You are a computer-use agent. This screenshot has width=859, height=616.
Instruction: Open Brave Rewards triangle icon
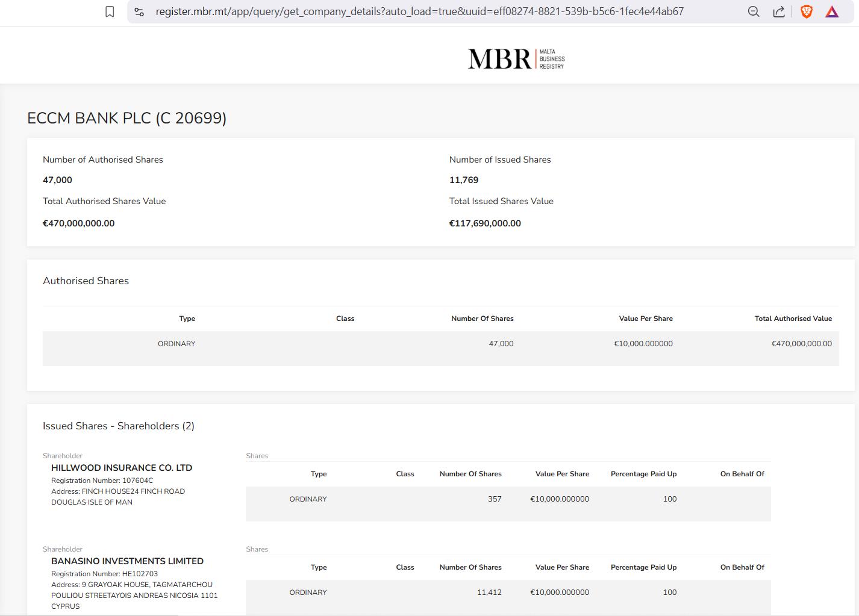pyautogui.click(x=832, y=11)
